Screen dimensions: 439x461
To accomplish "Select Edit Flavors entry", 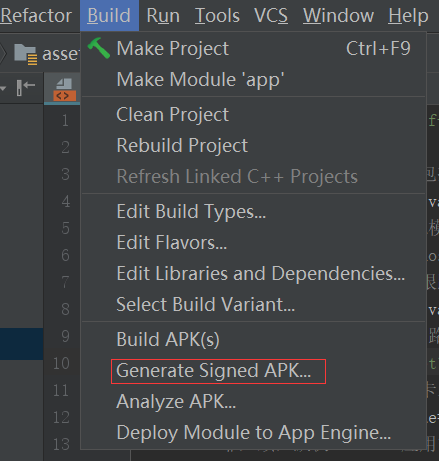I will click(253, 242).
